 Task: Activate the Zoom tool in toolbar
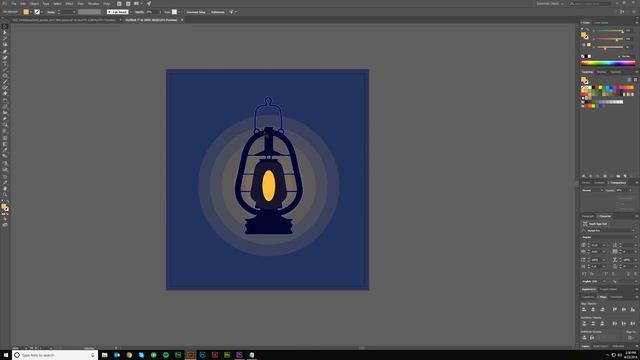point(5,195)
